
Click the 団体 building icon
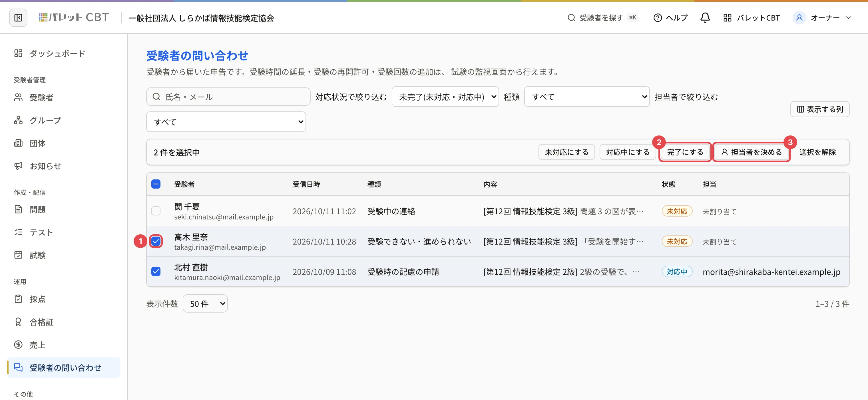(18, 143)
